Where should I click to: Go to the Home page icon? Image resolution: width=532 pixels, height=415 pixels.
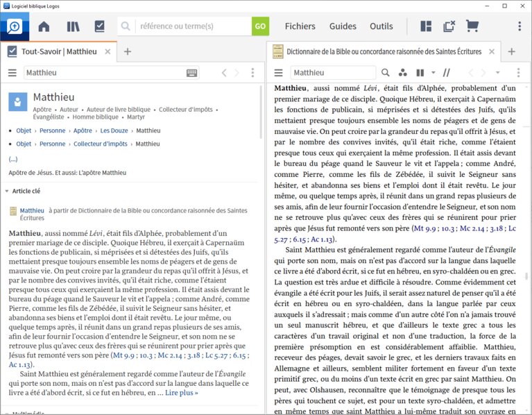pyautogui.click(x=44, y=26)
